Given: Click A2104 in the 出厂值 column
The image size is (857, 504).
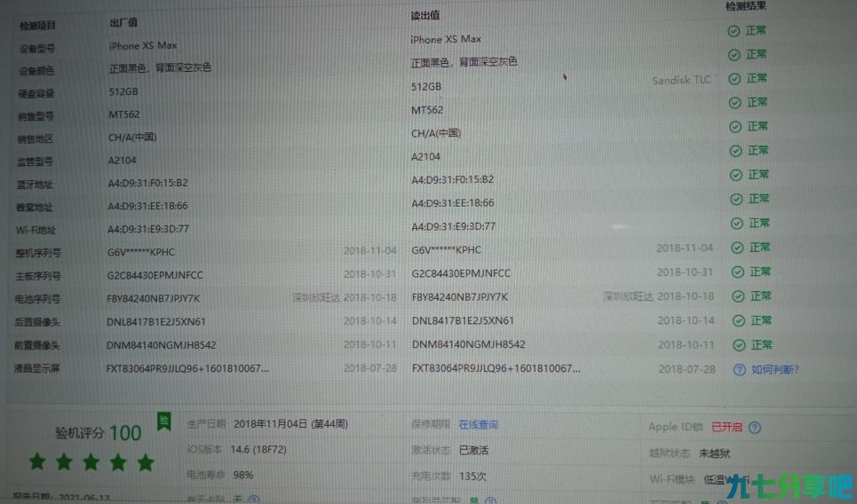Looking at the screenshot, I should point(122,161).
